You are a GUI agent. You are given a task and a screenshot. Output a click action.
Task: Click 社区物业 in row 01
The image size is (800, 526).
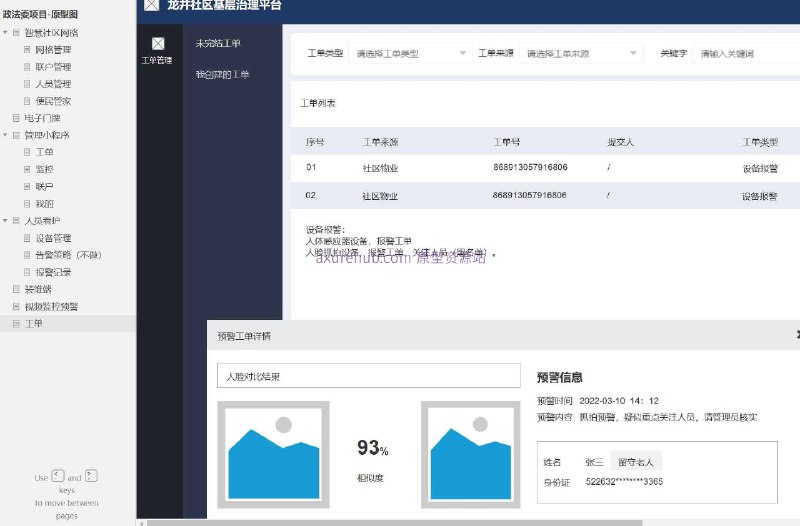coord(381,168)
